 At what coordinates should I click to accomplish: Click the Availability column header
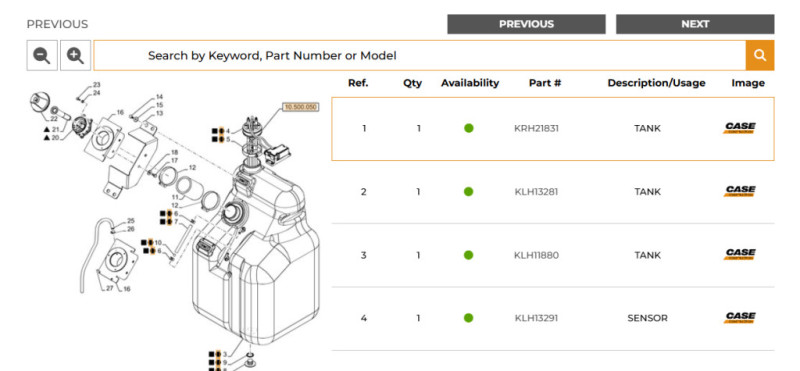click(470, 83)
